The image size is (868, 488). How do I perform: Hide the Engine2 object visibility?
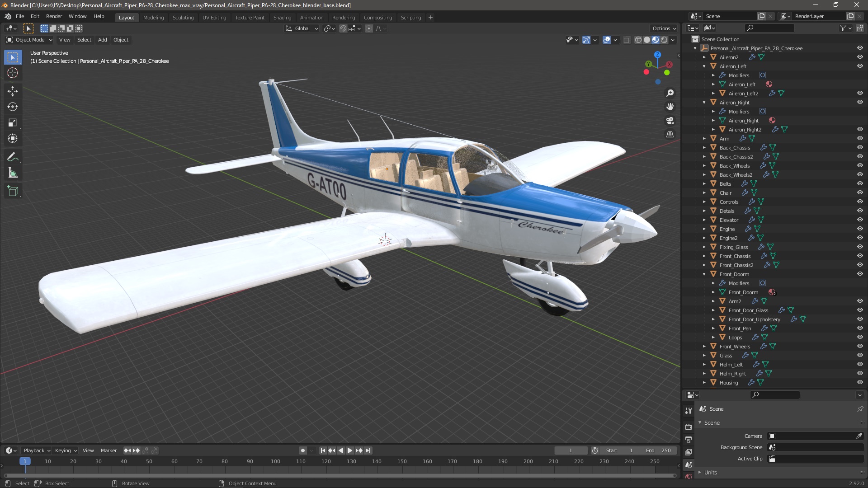click(859, 238)
